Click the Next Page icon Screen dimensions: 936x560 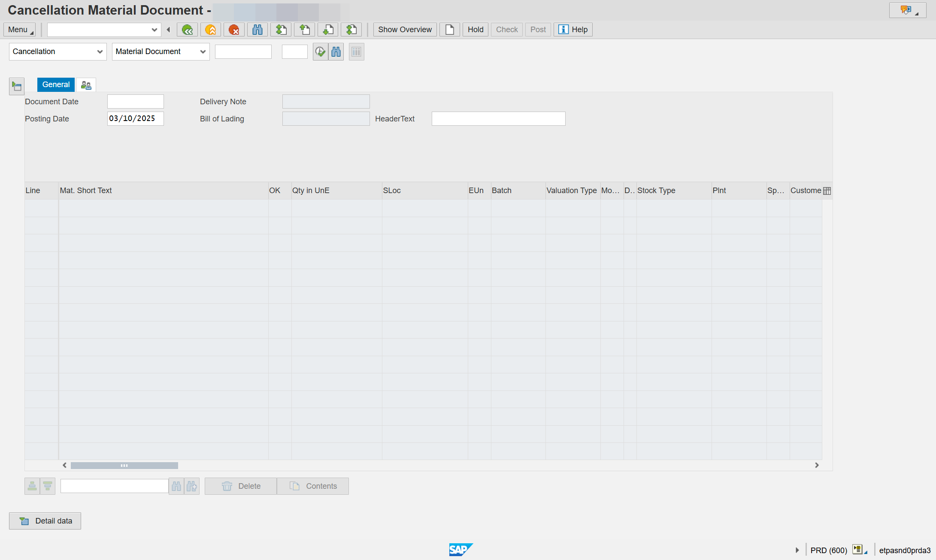pos(328,30)
